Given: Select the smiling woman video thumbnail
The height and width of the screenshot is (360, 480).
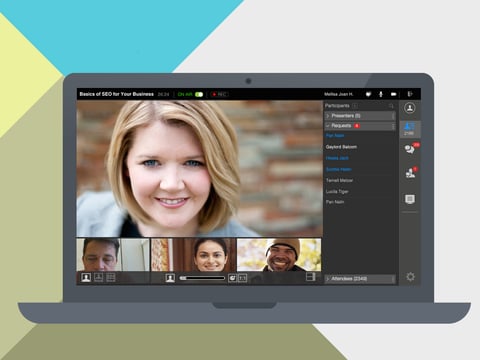Looking at the screenshot, I should 193,255.
